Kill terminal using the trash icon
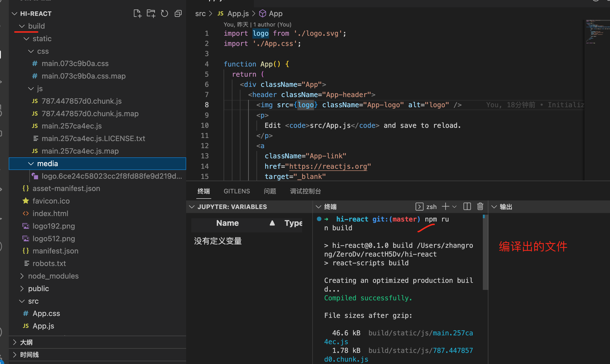Image resolution: width=610 pixels, height=364 pixels. click(x=480, y=207)
